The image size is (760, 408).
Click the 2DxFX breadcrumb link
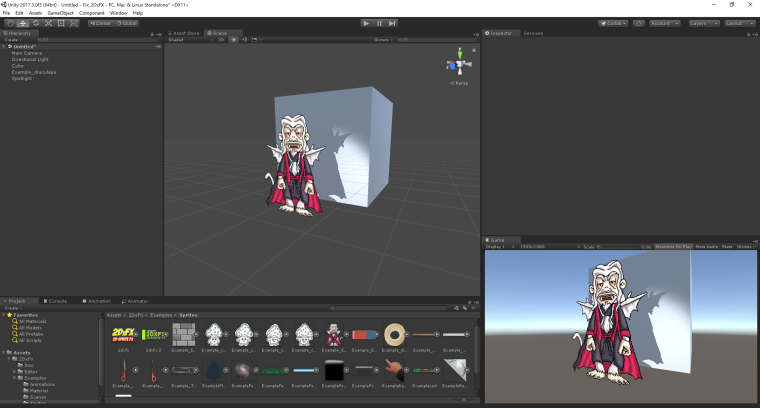(x=136, y=315)
